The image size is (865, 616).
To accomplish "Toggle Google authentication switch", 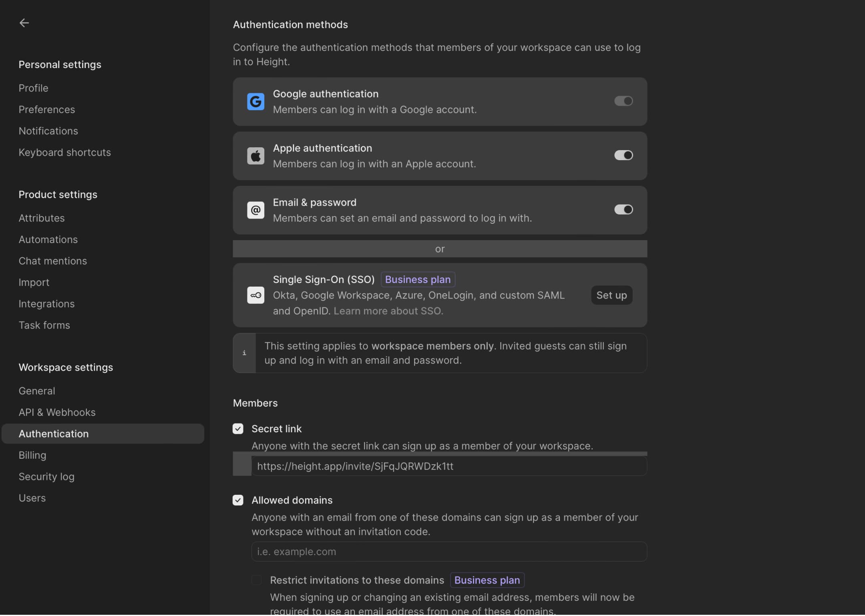I will pos(624,101).
